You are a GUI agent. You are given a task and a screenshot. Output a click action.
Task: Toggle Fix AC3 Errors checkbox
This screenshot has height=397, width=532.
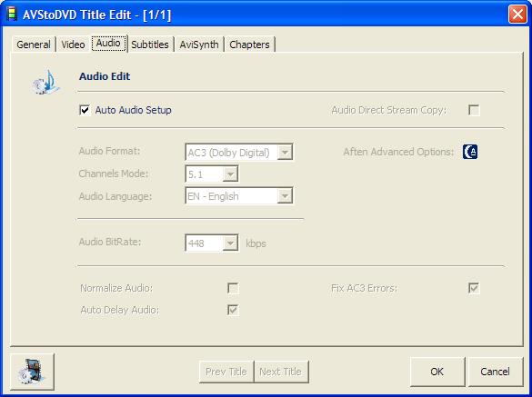point(474,288)
